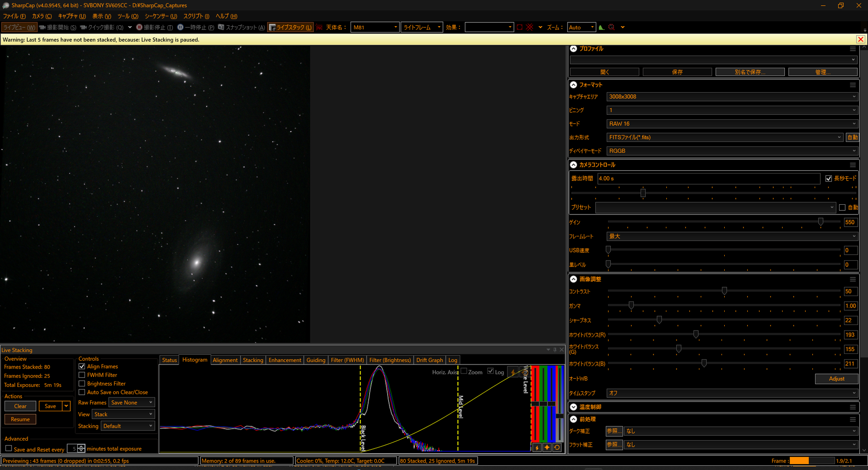Screen dimensions: 868x470
Task: Open the View Stack dropdown
Action: pos(123,414)
